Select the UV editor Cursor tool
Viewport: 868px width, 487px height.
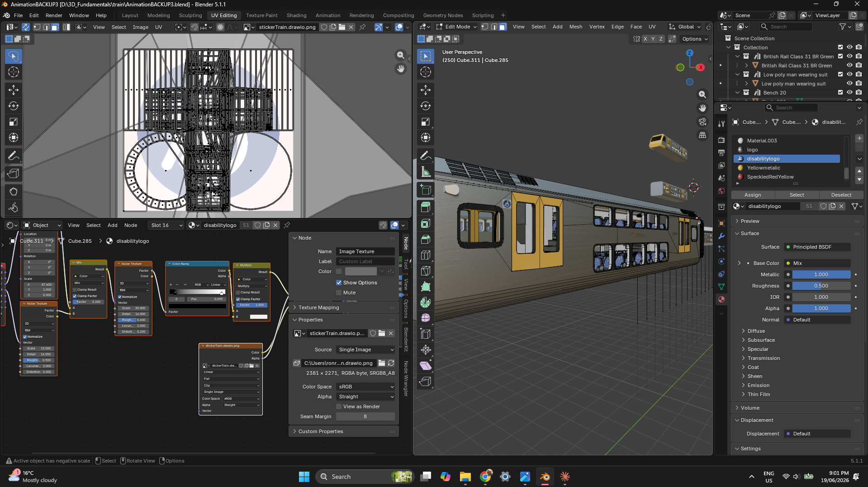[14, 72]
